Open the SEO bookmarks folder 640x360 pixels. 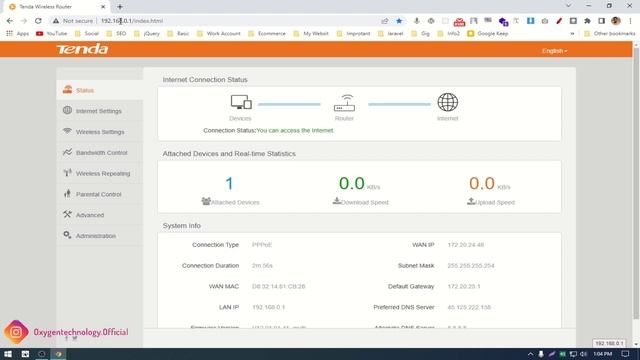point(116,33)
